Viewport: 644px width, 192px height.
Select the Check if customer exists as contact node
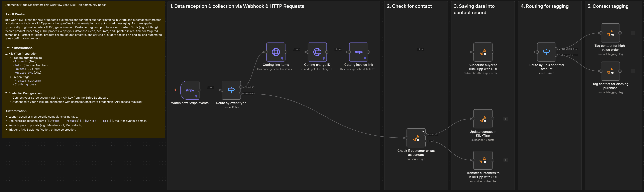[416, 138]
